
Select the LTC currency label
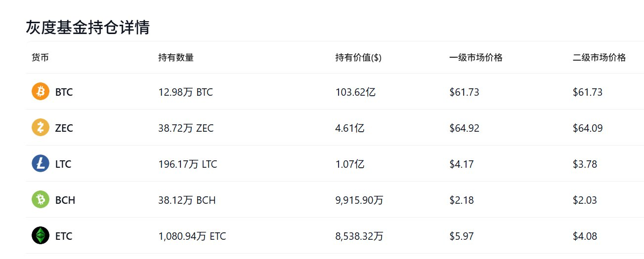(63, 164)
